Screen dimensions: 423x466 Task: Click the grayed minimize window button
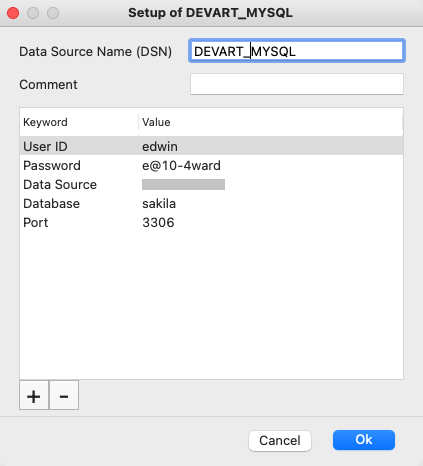point(33,13)
